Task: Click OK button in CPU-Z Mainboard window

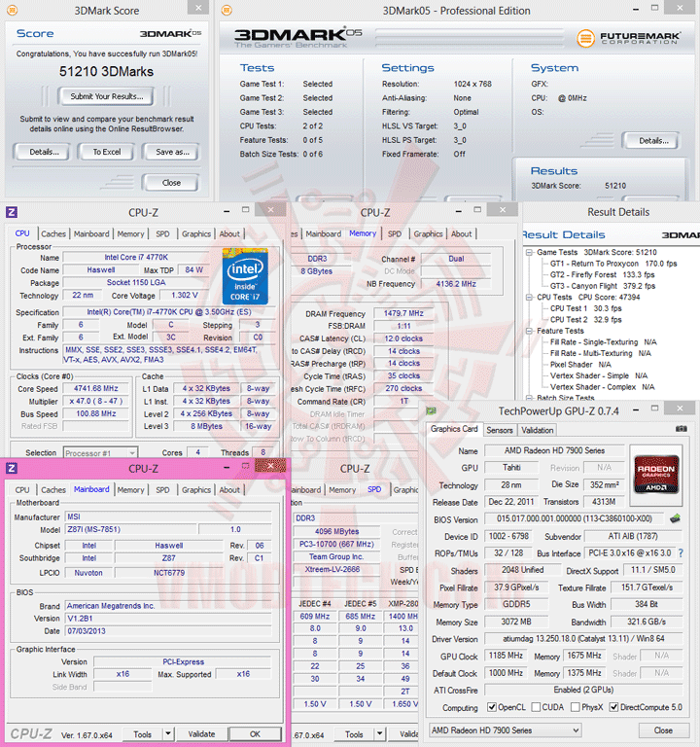Action: (256, 734)
